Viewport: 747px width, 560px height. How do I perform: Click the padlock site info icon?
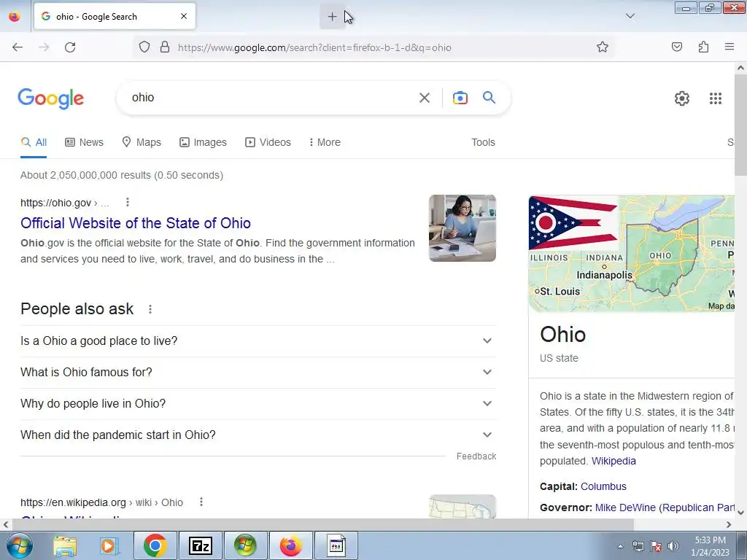(165, 47)
